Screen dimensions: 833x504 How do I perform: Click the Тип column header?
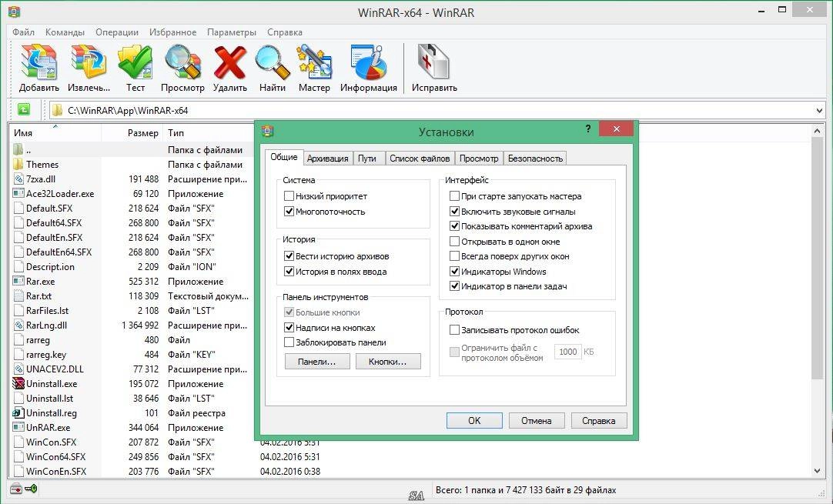pos(209,133)
